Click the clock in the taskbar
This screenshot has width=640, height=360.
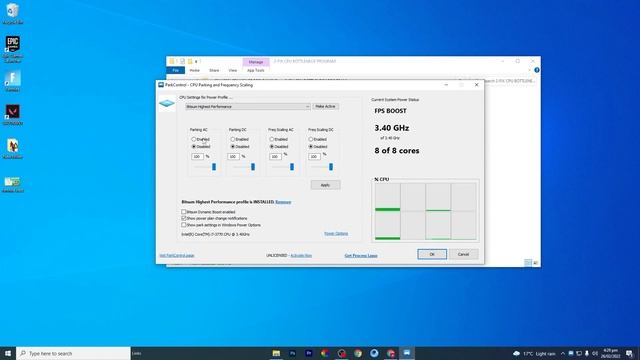click(611, 353)
